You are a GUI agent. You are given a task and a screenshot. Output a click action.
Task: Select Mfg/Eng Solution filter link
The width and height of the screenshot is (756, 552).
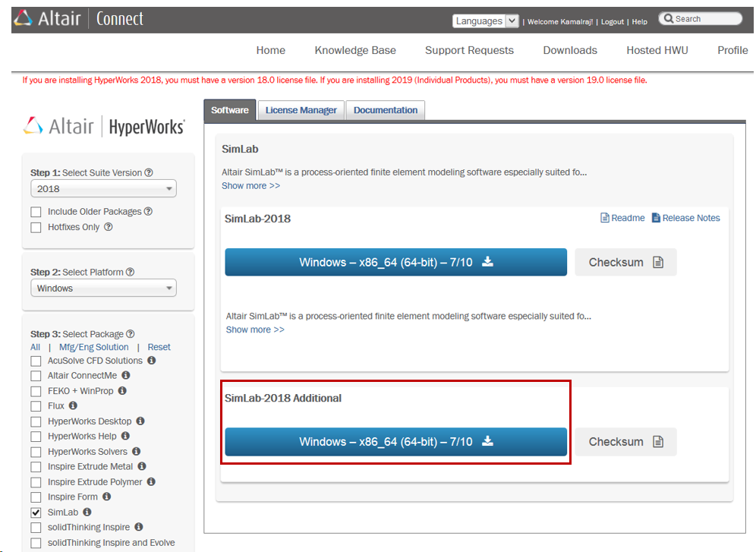94,347
